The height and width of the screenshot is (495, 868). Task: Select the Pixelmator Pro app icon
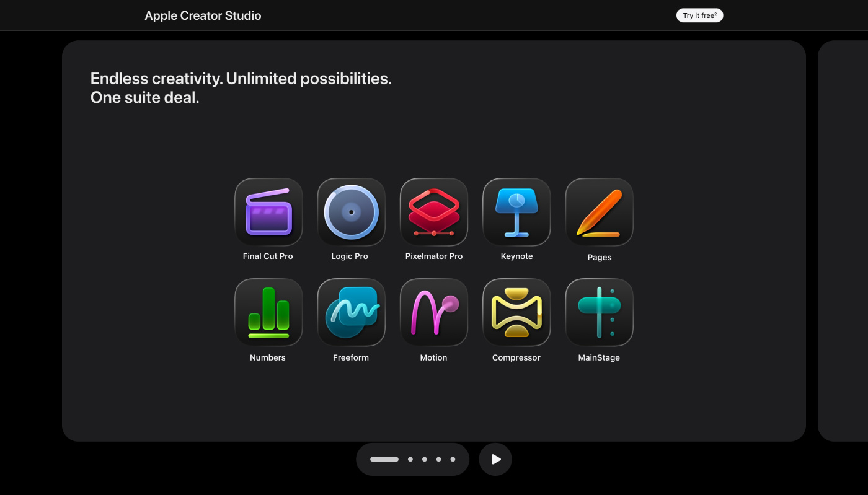coord(434,212)
